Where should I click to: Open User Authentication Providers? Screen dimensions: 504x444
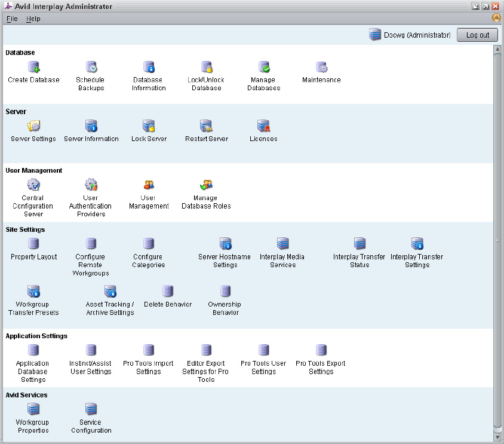coord(91,185)
